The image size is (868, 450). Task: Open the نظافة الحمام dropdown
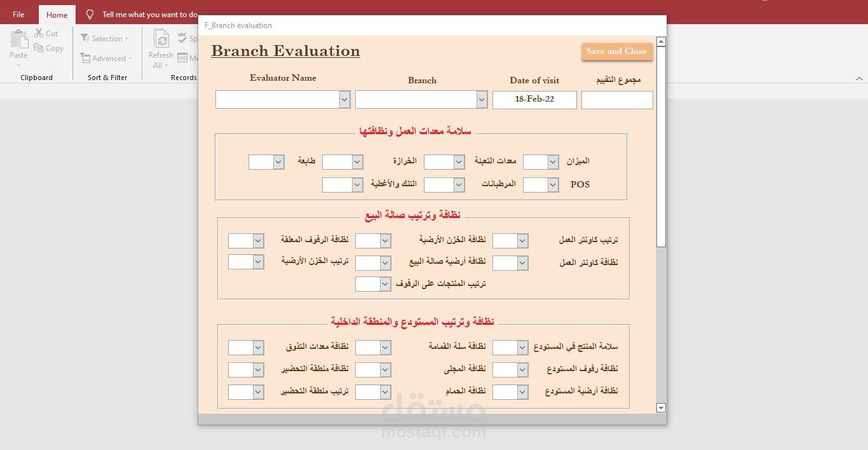point(385,392)
